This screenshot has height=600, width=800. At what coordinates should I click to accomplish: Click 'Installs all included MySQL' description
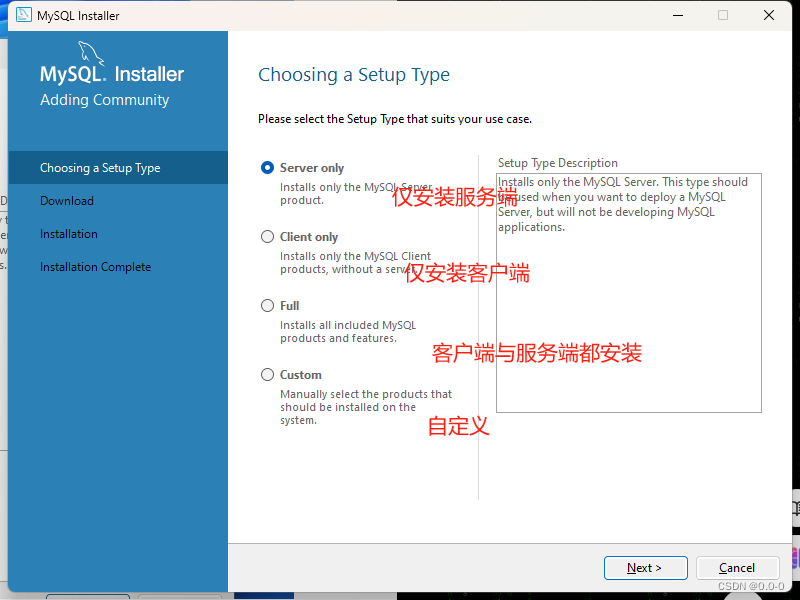[348, 332]
